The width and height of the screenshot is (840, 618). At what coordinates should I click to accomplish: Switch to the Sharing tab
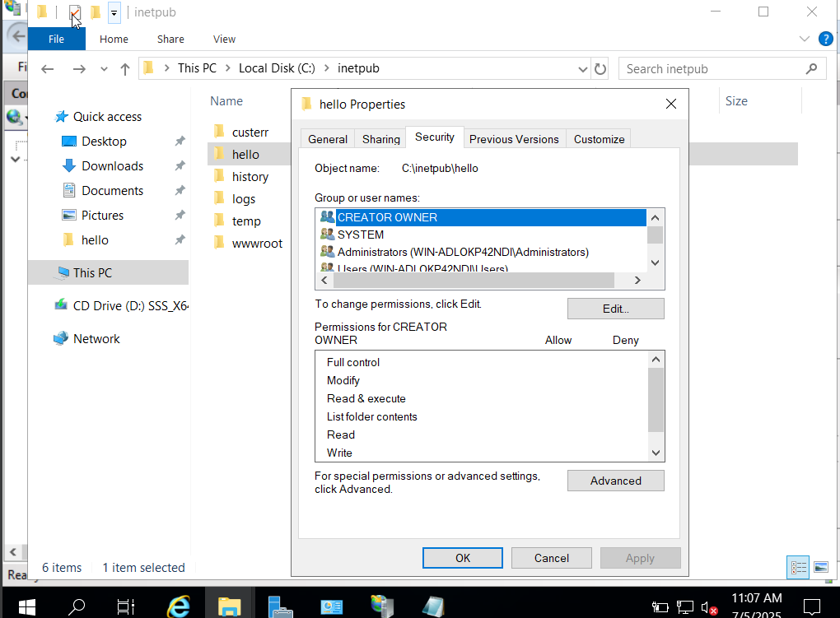(381, 139)
